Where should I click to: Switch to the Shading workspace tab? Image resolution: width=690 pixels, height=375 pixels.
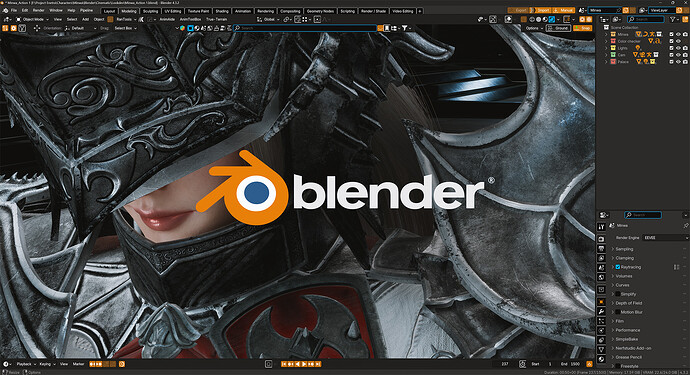coord(222,11)
